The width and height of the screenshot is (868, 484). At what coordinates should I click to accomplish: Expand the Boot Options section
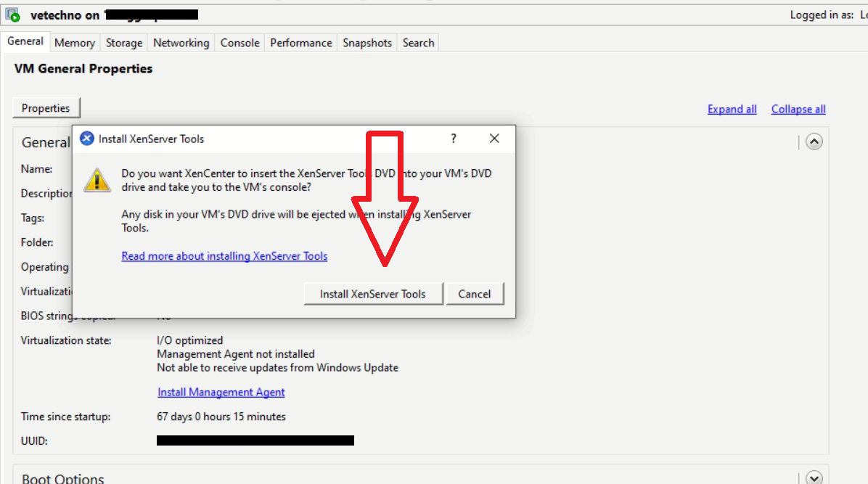point(814,477)
